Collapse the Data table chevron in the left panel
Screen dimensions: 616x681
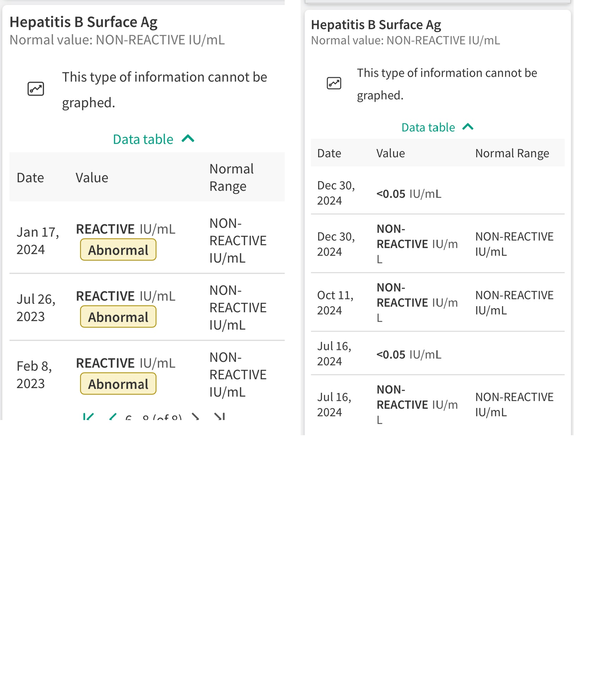tap(188, 139)
